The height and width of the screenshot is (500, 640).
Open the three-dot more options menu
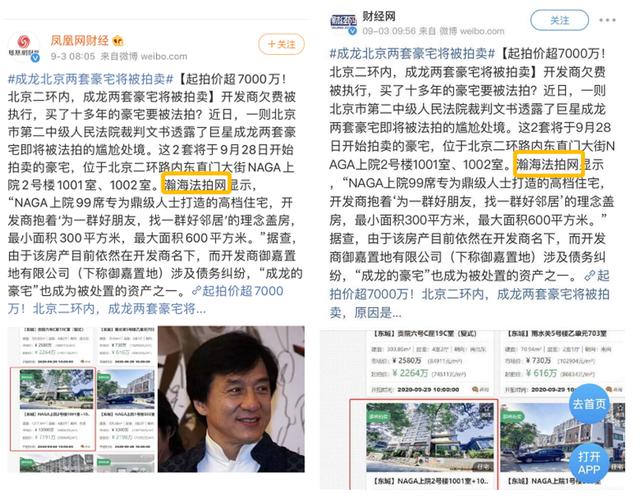[x=607, y=20]
